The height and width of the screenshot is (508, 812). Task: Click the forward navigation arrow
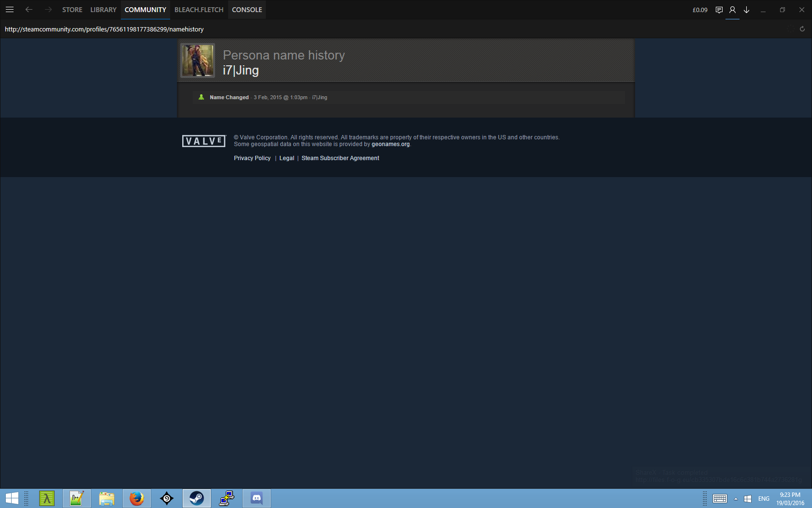(48, 10)
